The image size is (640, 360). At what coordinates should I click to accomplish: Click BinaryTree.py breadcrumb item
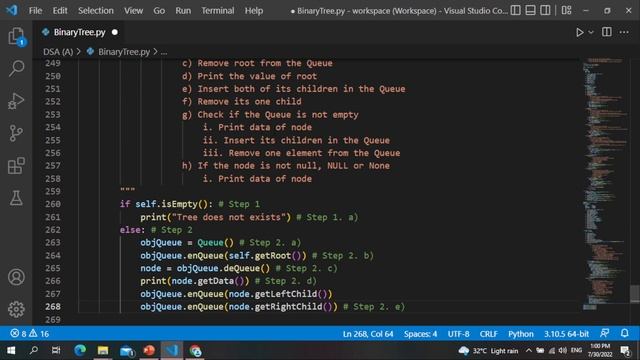[124, 52]
